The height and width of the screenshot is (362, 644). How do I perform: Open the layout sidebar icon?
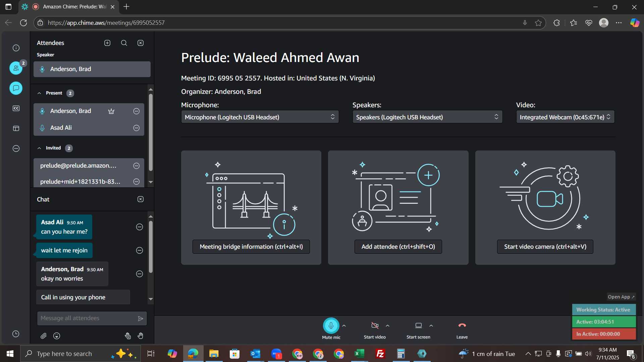pos(16,128)
